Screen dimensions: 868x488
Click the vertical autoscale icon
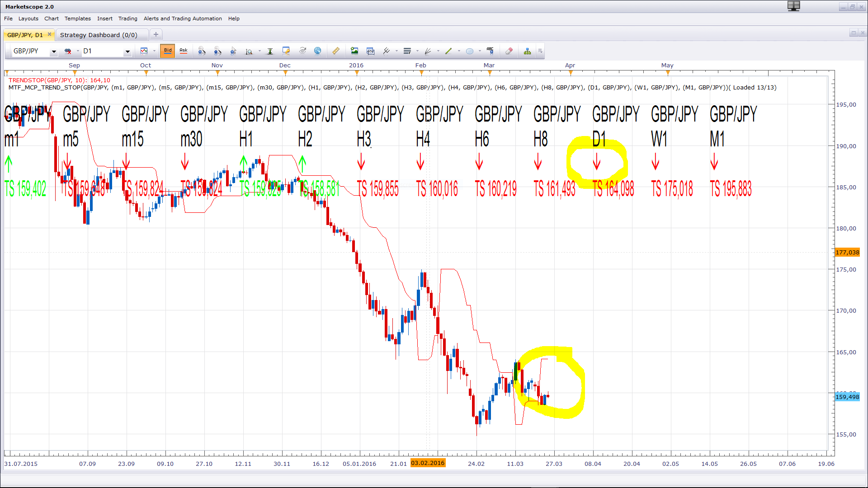coord(270,51)
